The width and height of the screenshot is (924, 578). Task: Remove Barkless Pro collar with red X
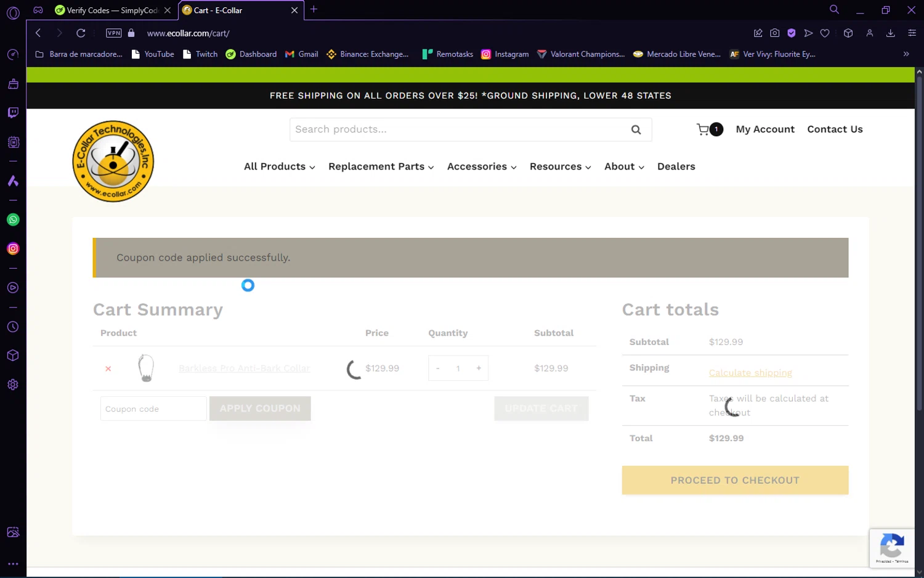(108, 368)
